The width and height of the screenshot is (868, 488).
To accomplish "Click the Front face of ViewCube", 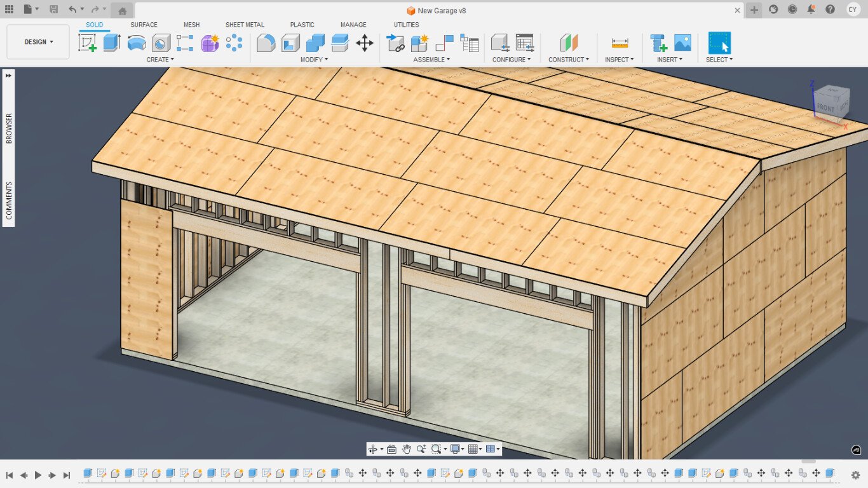I will (825, 107).
